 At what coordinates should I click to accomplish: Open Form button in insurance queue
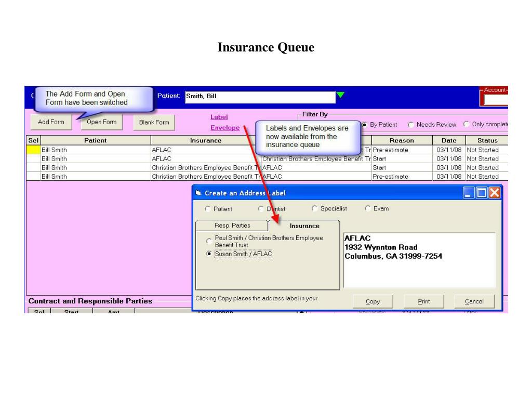point(101,122)
